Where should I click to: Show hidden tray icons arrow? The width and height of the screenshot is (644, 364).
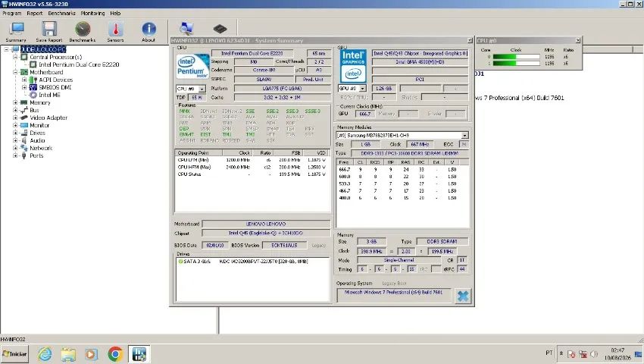pyautogui.click(x=561, y=353)
